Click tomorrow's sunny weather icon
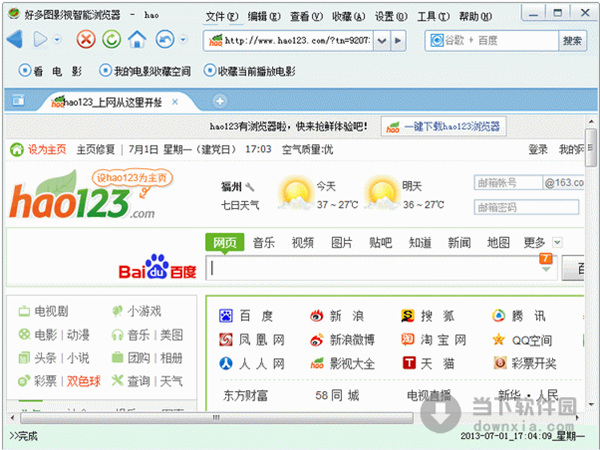Viewport: 600px width, 450px height. tap(382, 191)
